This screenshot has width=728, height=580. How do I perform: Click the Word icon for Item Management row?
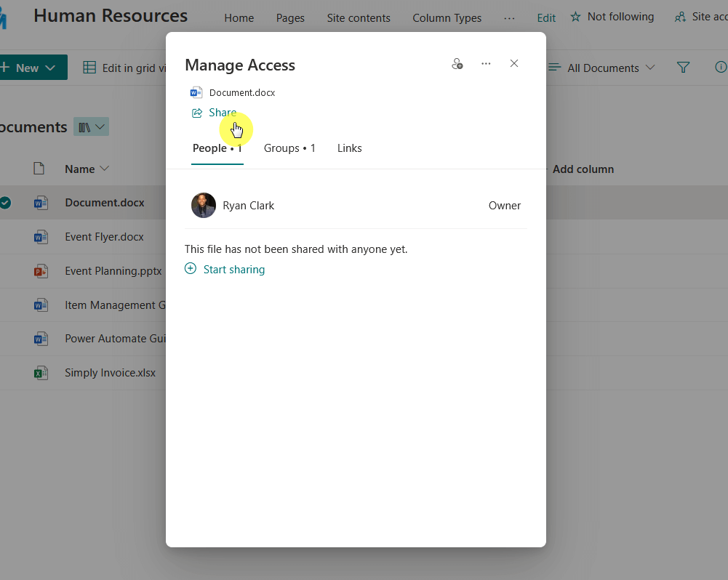pos(41,305)
